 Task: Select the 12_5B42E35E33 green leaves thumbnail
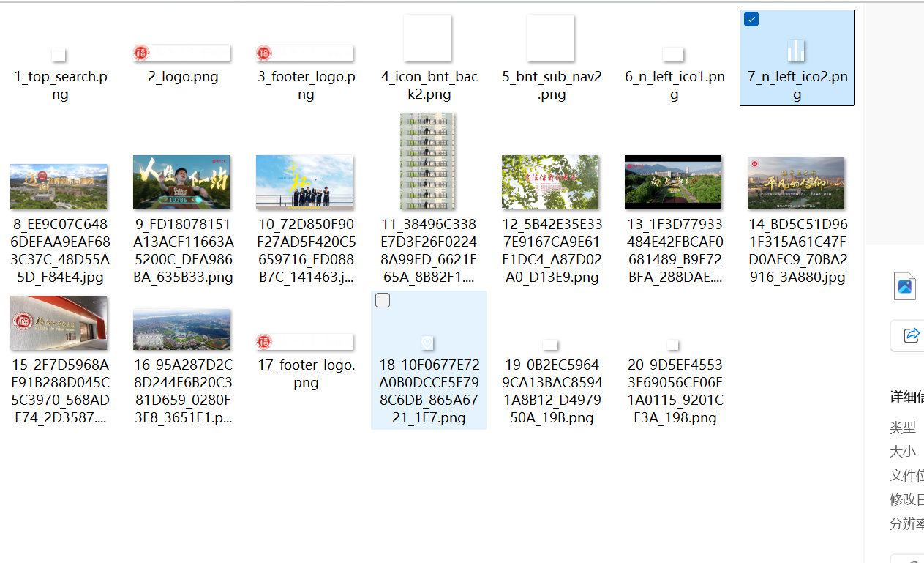point(550,182)
